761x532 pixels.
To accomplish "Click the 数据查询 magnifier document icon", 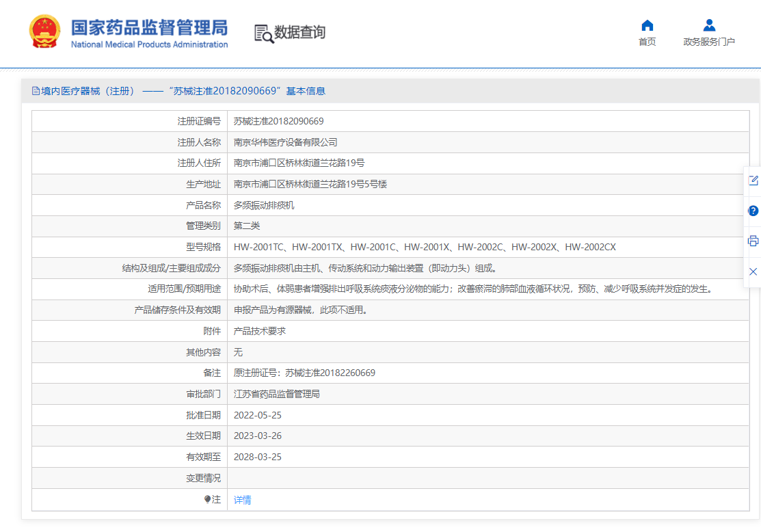I will coord(264,33).
